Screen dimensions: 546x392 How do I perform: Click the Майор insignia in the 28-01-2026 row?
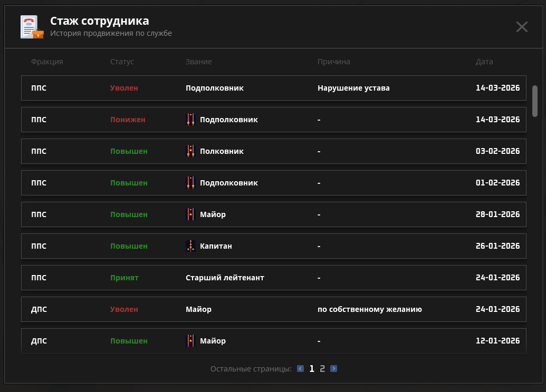tap(191, 214)
